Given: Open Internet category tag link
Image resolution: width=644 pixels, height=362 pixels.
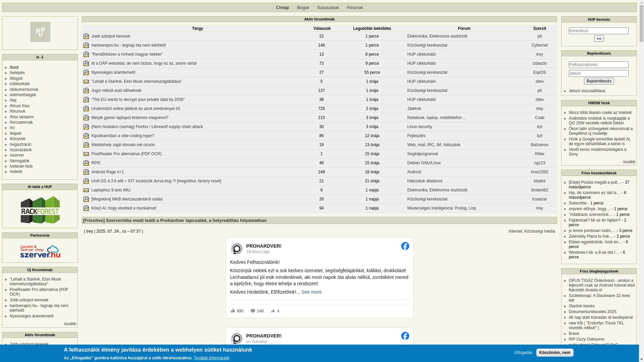Looking at the screenshot, I should coord(515,231).
